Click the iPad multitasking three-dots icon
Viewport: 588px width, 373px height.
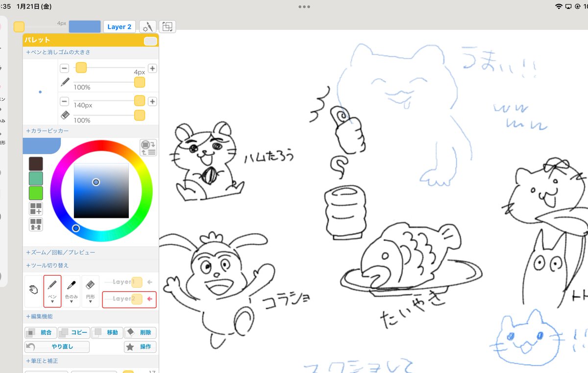pos(304,7)
